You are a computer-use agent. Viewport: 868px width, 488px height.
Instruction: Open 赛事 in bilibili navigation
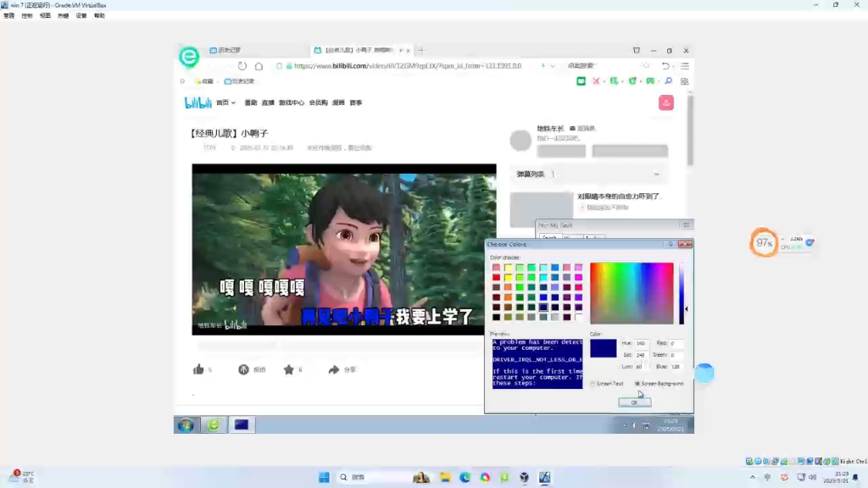click(x=356, y=103)
